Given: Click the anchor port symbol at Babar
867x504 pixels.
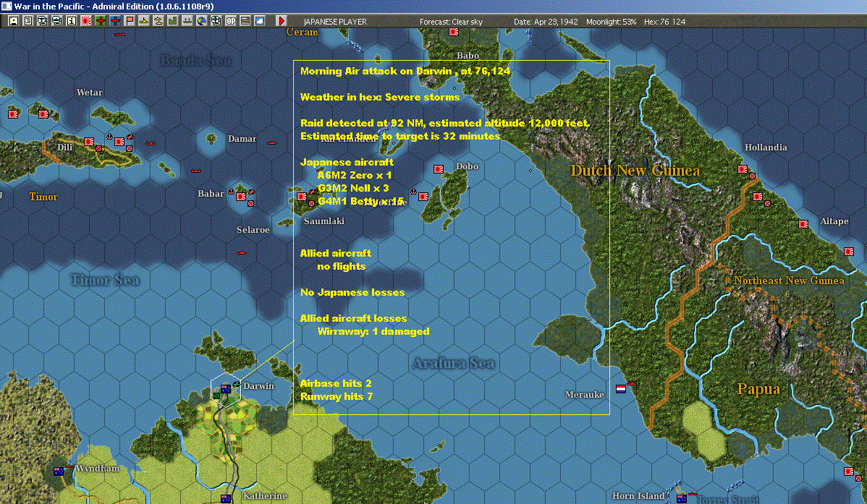Looking at the screenshot, I should click(231, 192).
